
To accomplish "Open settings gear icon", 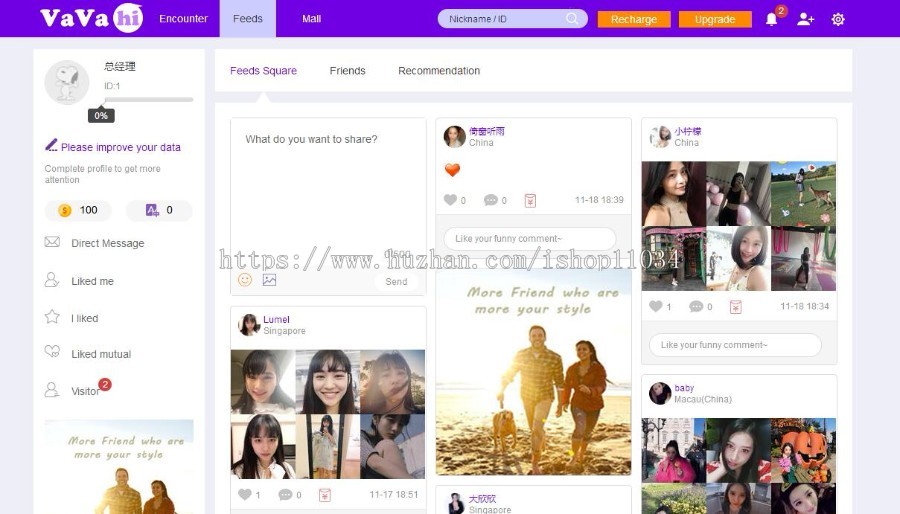I will pyautogui.click(x=838, y=20).
